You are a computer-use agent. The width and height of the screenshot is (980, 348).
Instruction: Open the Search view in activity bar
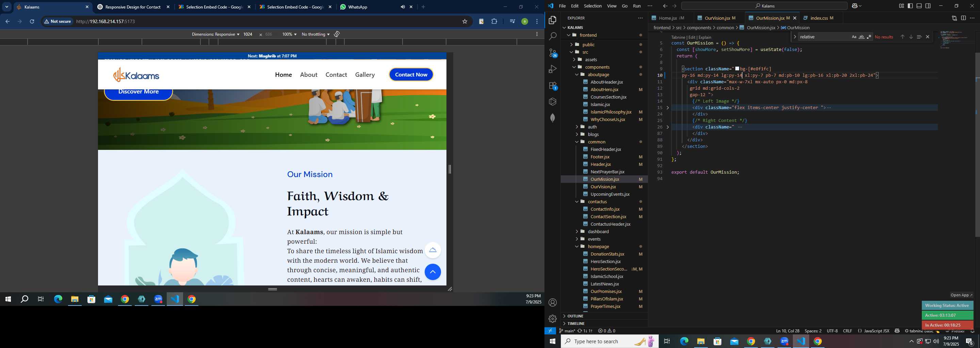point(552,36)
